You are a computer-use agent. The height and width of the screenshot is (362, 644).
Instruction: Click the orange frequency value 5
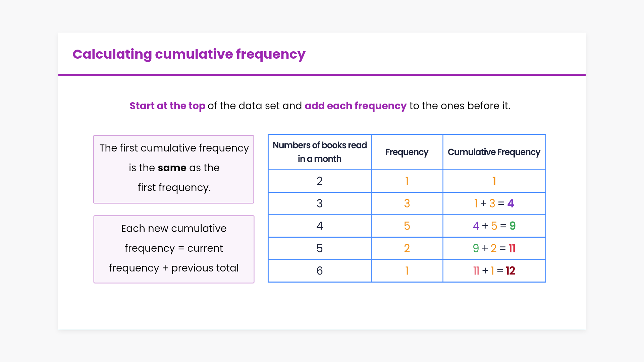407,226
